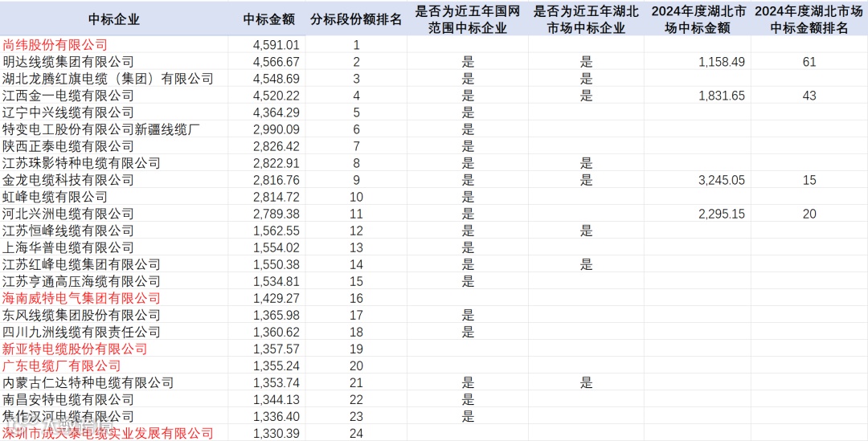
Task: Select the Hubei ranking cell 61
Action: (809, 62)
